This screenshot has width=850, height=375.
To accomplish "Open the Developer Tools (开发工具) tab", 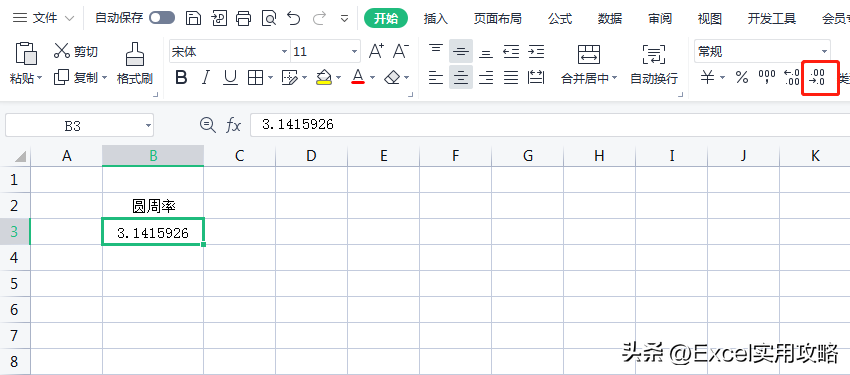I will pos(771,18).
